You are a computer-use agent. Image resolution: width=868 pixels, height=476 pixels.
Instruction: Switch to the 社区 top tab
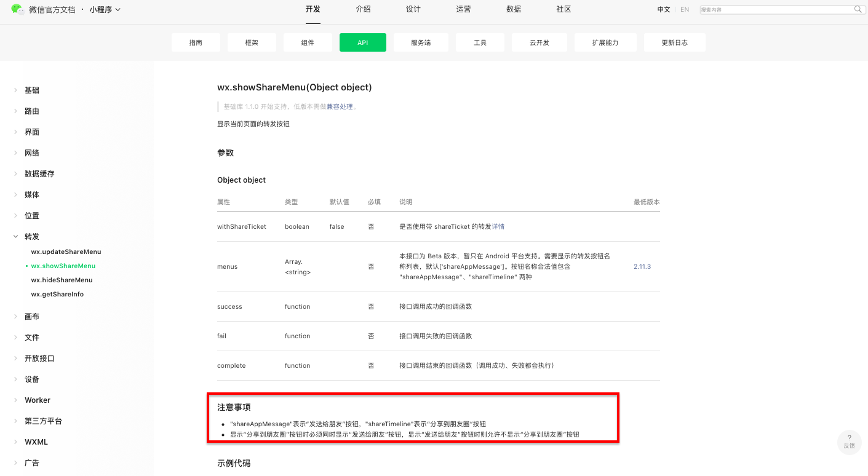563,9
